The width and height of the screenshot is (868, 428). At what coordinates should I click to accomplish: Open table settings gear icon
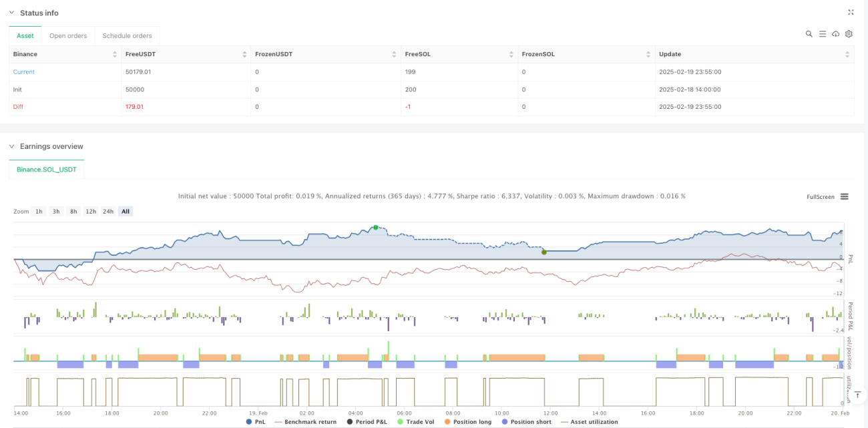(849, 34)
